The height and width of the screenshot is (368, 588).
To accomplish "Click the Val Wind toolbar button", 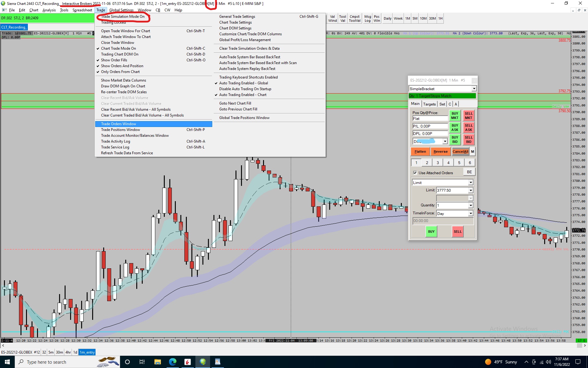I will click(332, 19).
